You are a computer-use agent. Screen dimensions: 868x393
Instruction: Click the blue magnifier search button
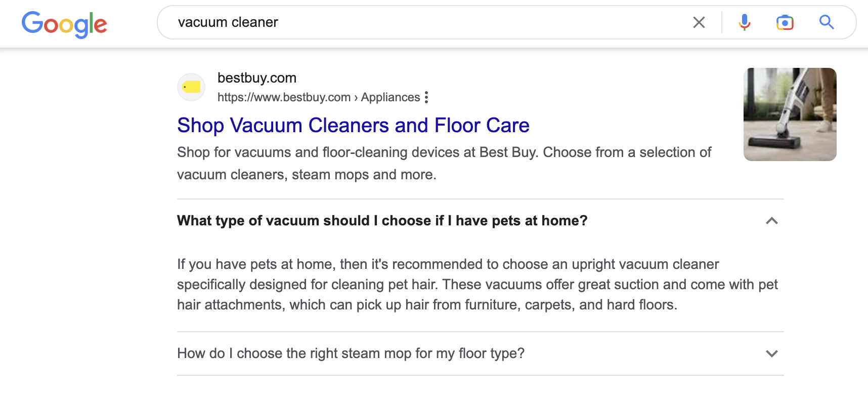827,22
